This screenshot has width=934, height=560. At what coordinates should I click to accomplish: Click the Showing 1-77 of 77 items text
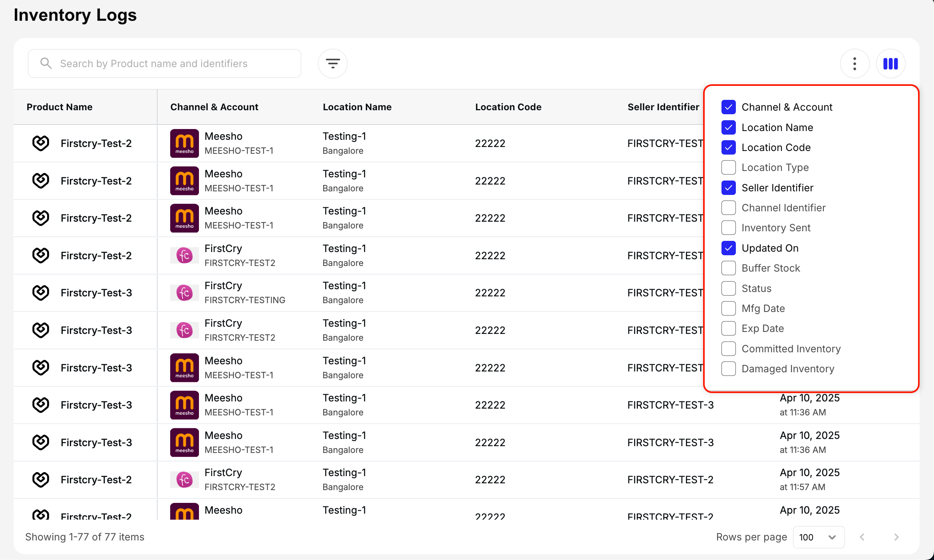[85, 537]
